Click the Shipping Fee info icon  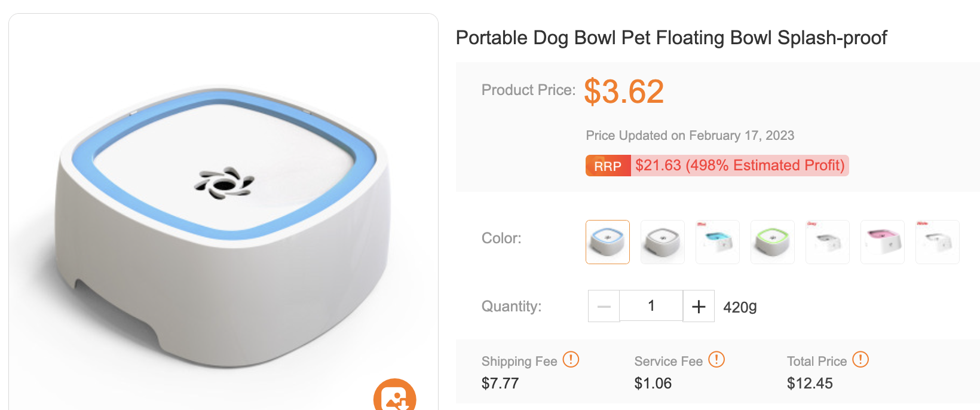(571, 359)
